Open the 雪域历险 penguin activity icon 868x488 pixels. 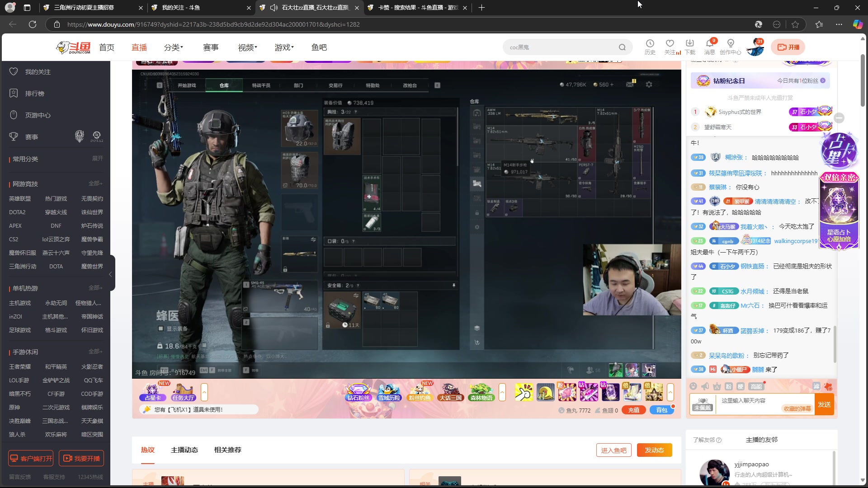pyautogui.click(x=389, y=392)
